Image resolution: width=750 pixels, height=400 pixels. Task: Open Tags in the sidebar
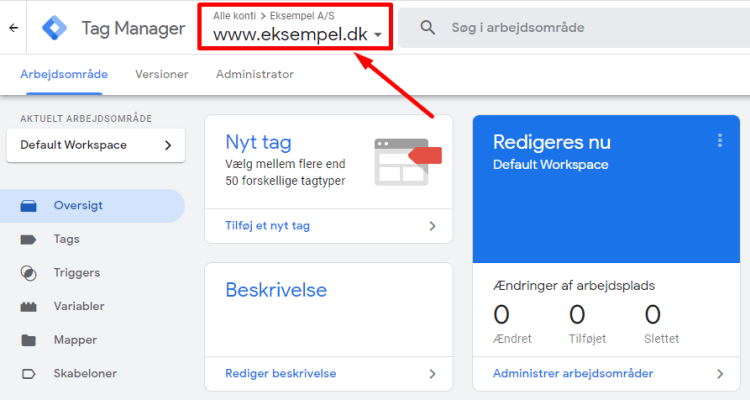coord(67,239)
